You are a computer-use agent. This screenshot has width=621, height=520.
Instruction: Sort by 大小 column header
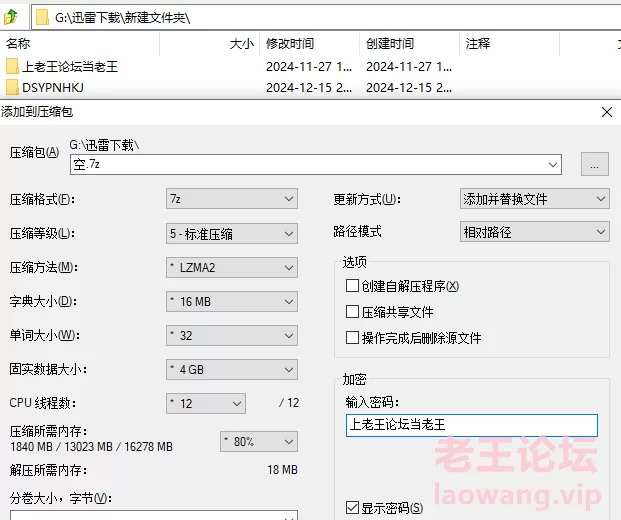[x=241, y=43]
